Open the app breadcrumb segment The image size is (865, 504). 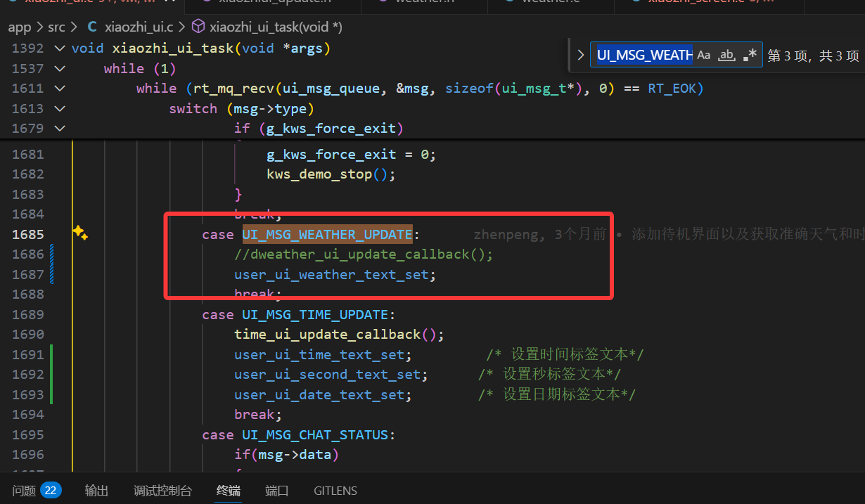(x=20, y=27)
